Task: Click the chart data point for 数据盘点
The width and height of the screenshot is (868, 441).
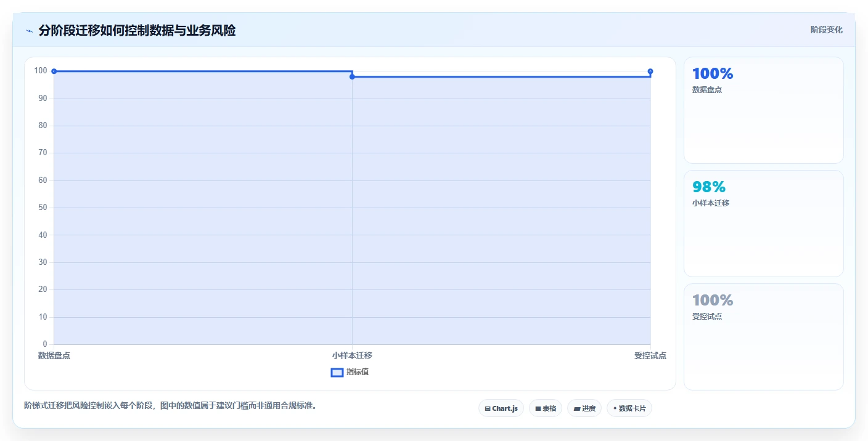Action: pos(54,71)
